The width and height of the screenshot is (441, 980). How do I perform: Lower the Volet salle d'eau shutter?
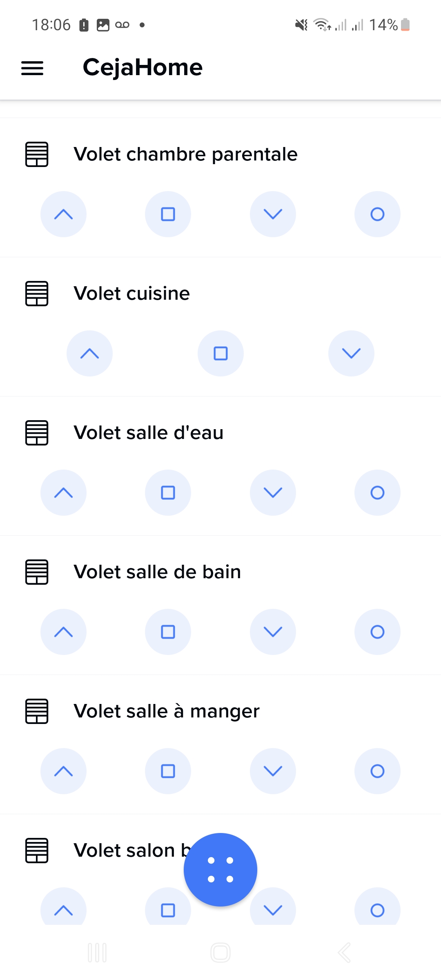point(273,492)
